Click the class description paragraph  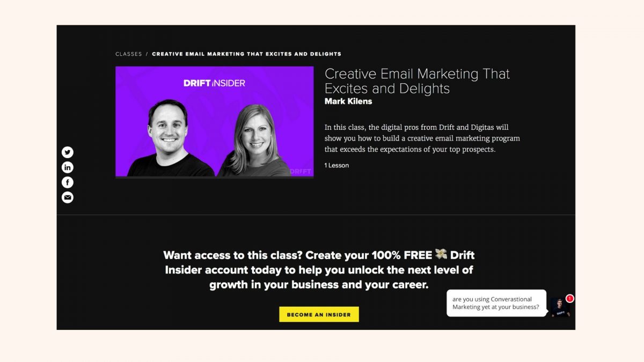click(x=422, y=138)
